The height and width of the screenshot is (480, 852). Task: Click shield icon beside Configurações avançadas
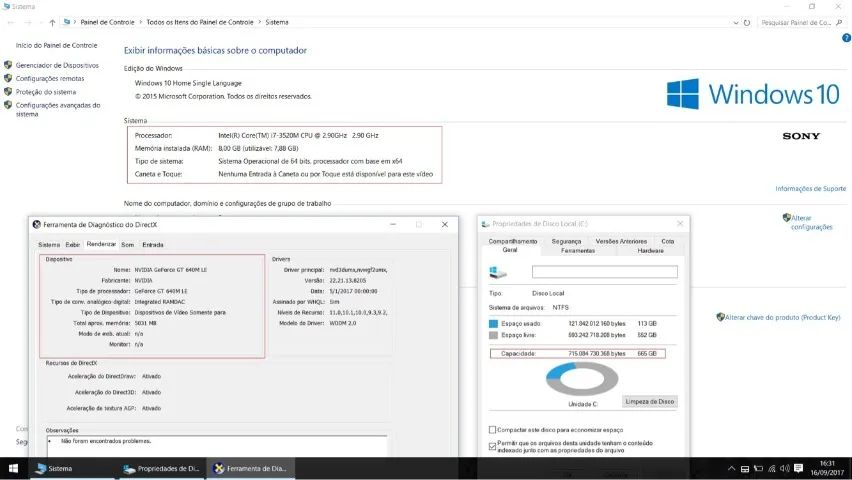point(8,105)
